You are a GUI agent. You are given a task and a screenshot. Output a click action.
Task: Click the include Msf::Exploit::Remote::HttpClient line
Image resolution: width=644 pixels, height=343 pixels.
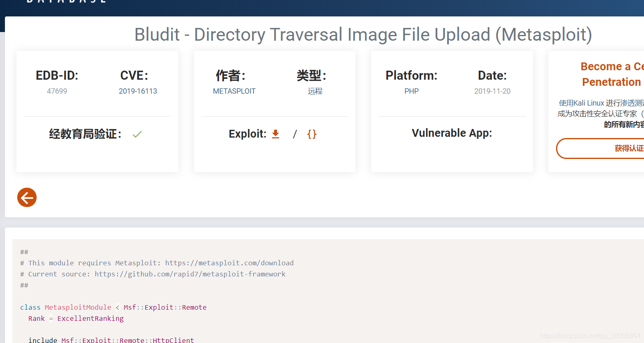[111, 340]
